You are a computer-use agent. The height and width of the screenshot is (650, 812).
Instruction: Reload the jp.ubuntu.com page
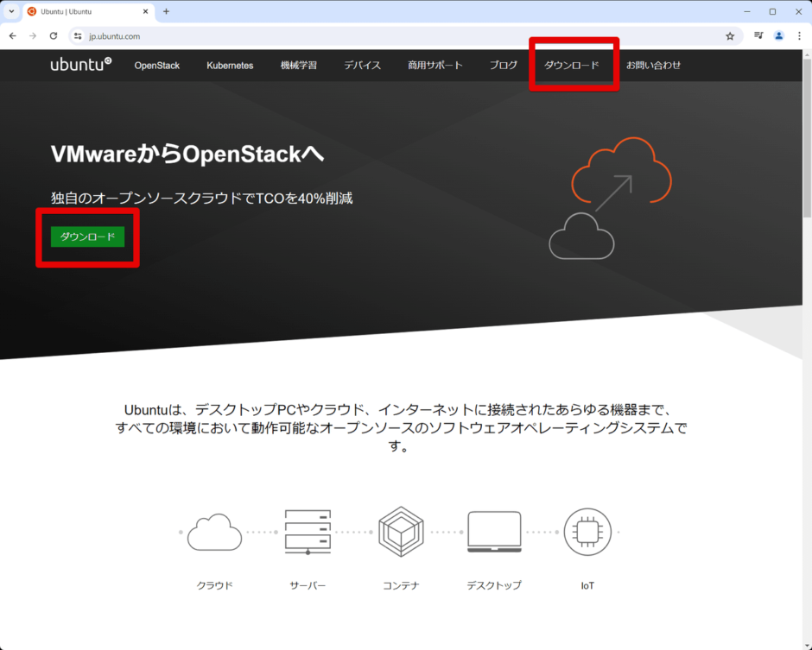point(54,36)
